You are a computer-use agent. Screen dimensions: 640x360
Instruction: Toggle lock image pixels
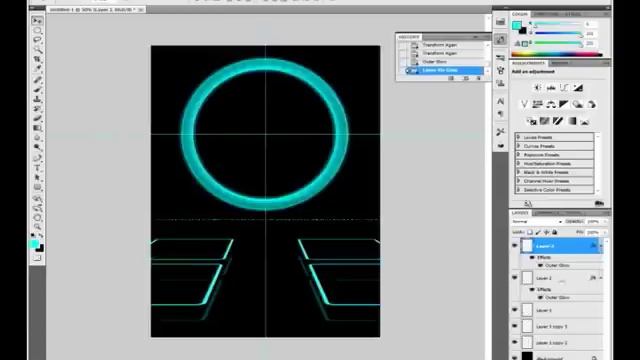tap(538, 232)
